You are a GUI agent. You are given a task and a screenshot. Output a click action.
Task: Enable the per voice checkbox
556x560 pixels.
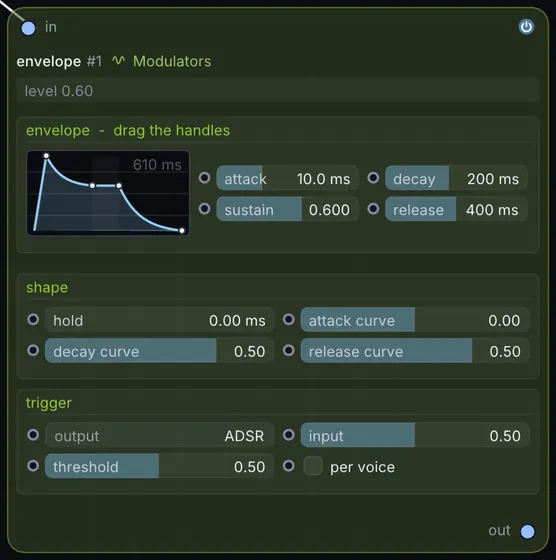[313, 466]
